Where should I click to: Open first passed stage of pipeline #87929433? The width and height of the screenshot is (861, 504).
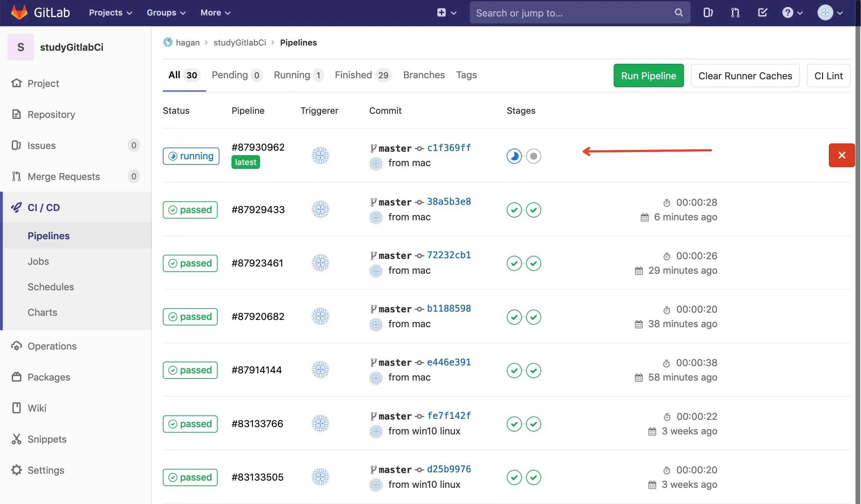514,210
